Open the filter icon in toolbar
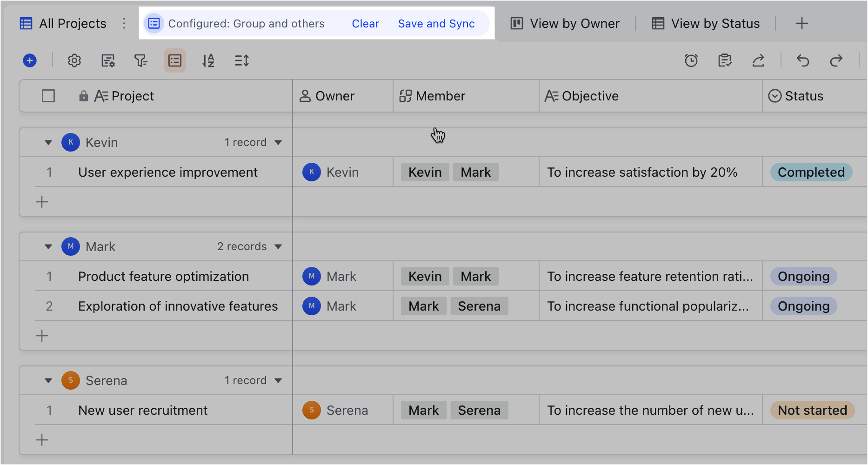Viewport: 868px width, 465px height. tap(140, 60)
